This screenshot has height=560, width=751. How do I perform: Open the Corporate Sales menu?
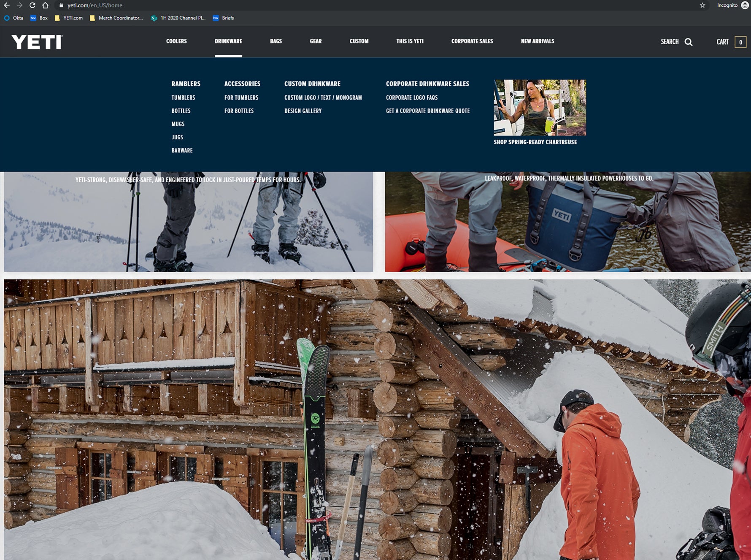(x=472, y=41)
